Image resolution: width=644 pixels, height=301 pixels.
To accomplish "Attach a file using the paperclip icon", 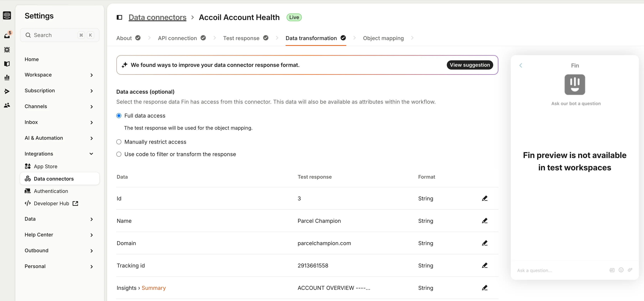I will tap(630, 270).
